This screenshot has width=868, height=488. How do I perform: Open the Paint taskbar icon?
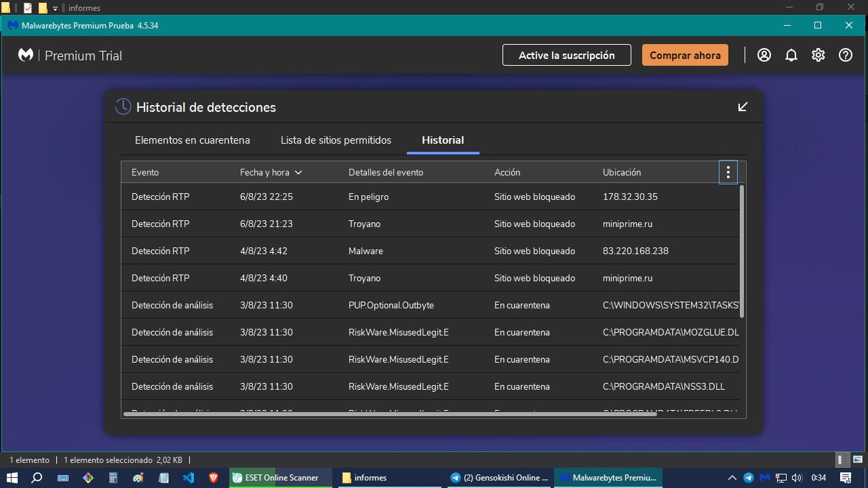click(138, 477)
